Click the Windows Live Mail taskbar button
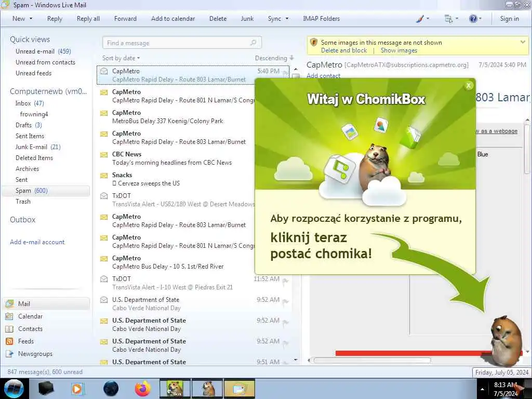 [239, 389]
